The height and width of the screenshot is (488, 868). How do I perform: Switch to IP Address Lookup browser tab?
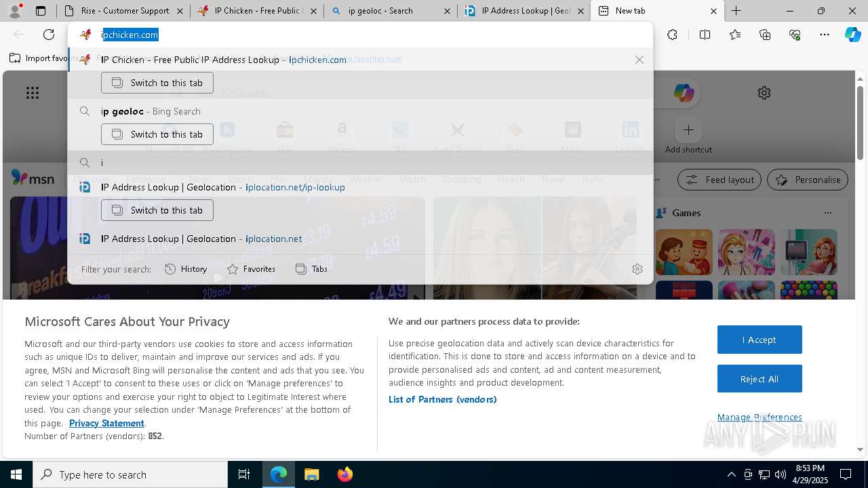524,11
